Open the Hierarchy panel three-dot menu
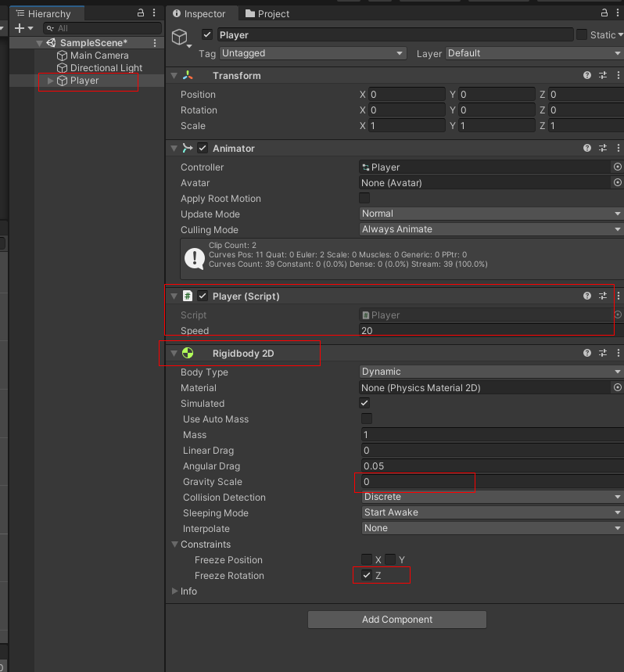Image resolution: width=624 pixels, height=672 pixels. point(154,13)
